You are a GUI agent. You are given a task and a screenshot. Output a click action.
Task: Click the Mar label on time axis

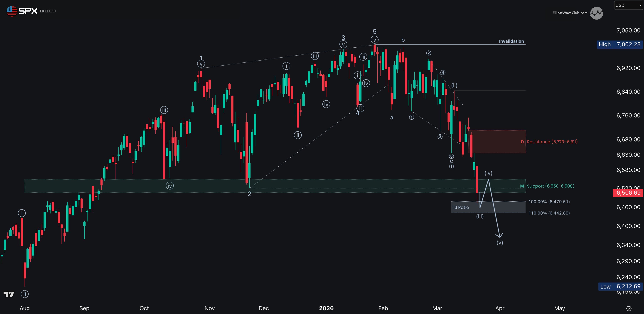[437, 308]
